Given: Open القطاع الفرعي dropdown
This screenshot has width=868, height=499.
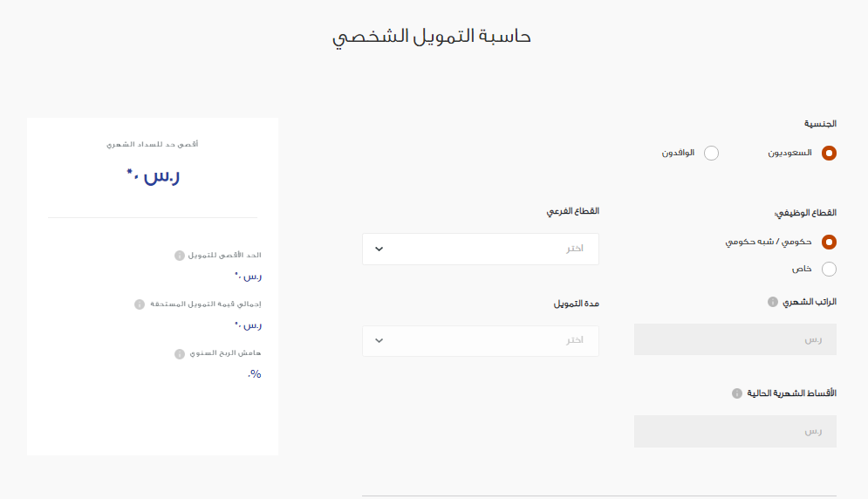Looking at the screenshot, I should click(x=481, y=249).
